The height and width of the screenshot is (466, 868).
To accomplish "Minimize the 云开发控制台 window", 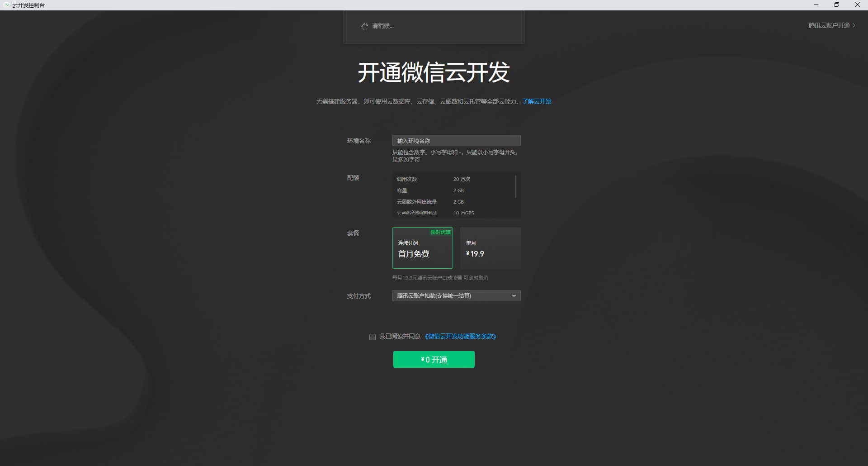I will click(816, 5).
